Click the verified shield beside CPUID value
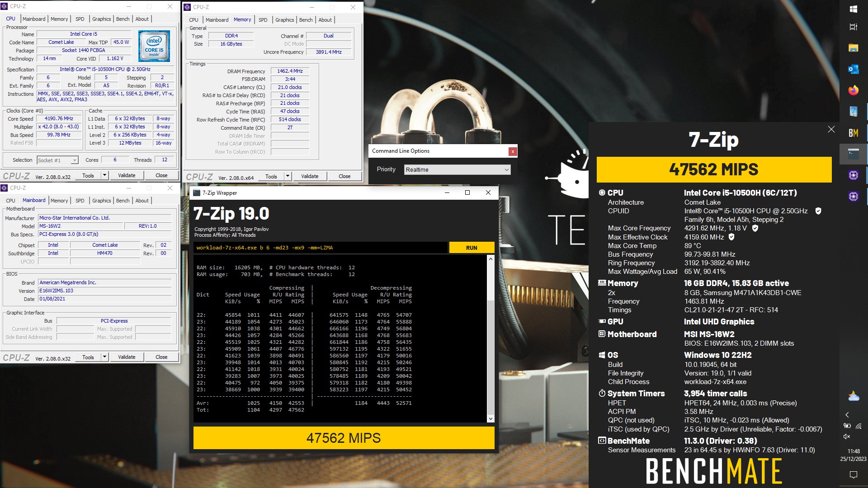 click(818, 211)
